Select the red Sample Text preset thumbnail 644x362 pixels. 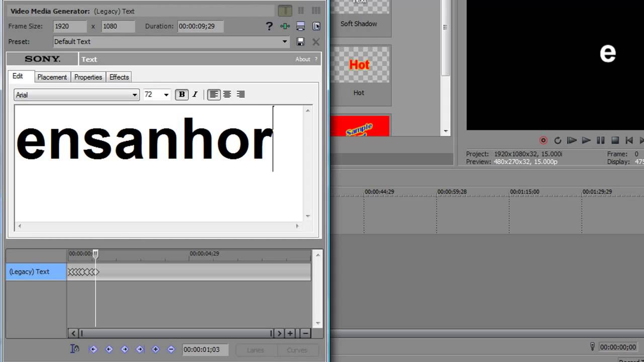360,126
